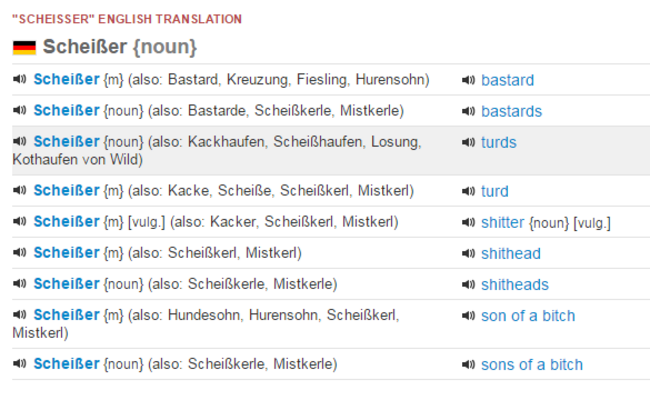This screenshot has width=650, height=400.
Task: Play audio for English word "turds"
Action: click(x=468, y=142)
